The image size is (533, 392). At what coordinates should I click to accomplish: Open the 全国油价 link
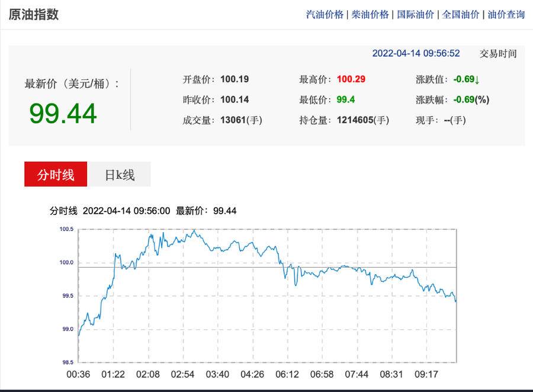(461, 15)
